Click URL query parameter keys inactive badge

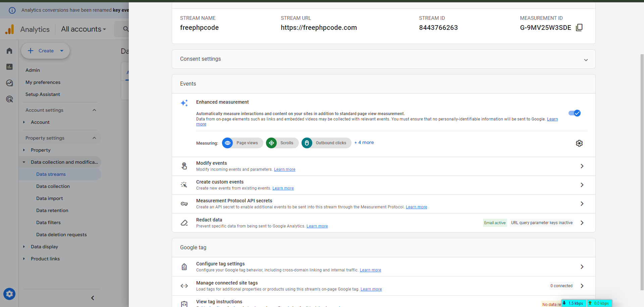coord(542,223)
